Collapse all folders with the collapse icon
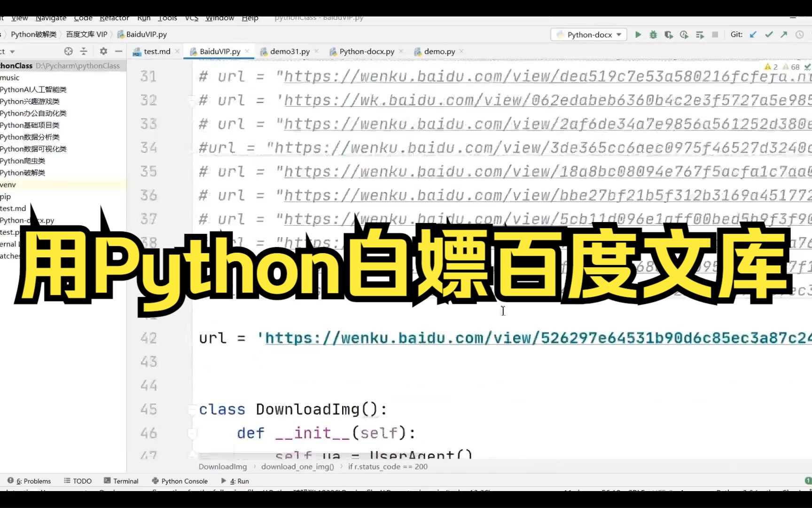 coord(84,51)
